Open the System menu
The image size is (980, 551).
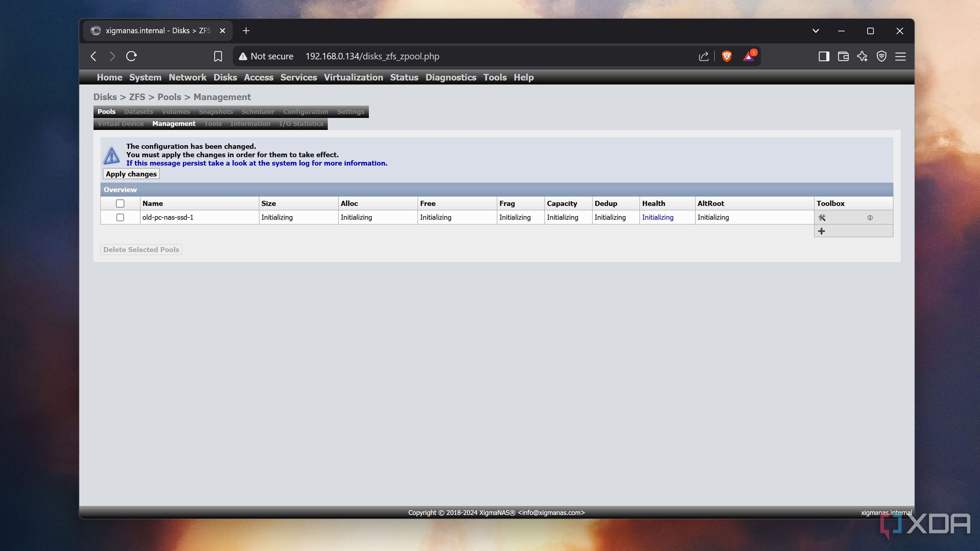pyautogui.click(x=145, y=77)
